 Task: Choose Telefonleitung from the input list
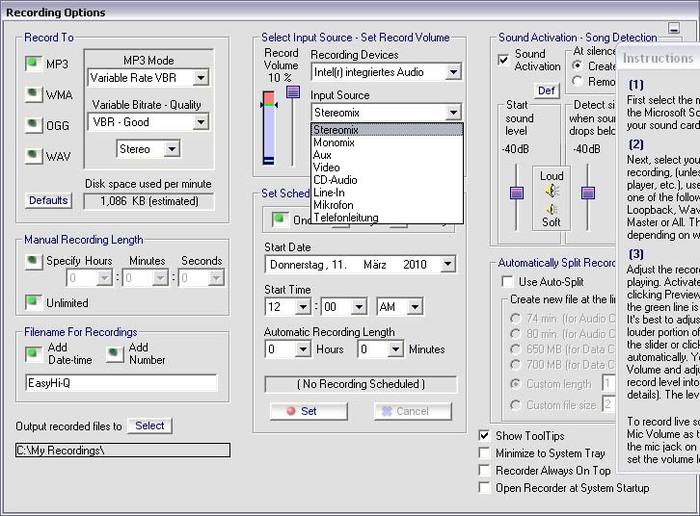coord(387,217)
